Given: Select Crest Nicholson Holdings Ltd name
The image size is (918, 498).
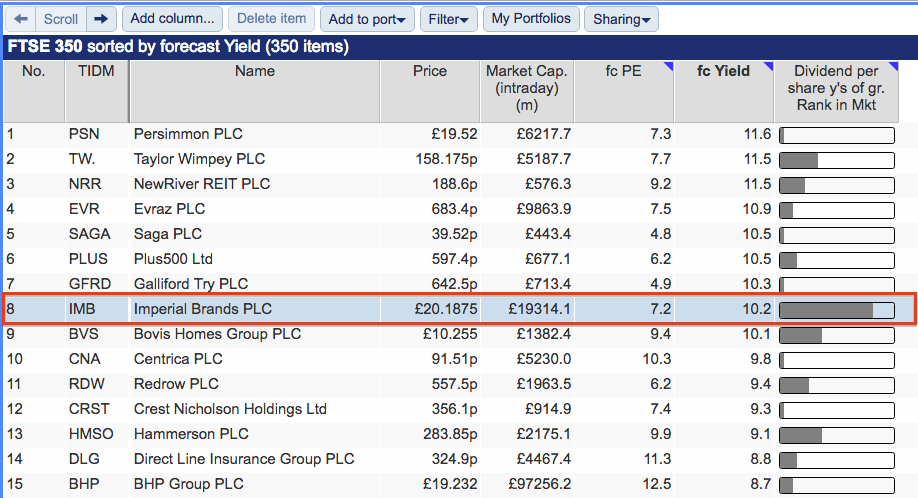Looking at the screenshot, I should click(x=230, y=409).
